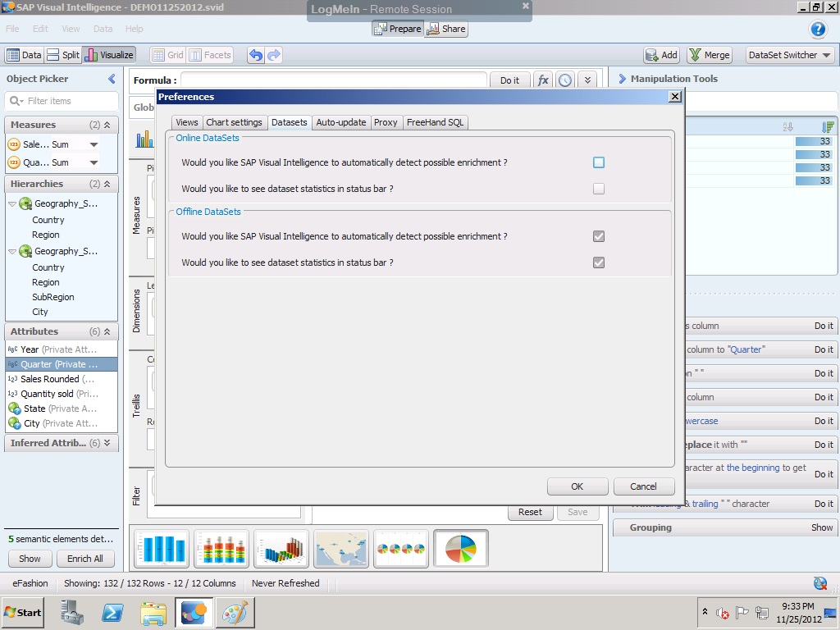Cancel the Preferences dialog
840x630 pixels.
[x=643, y=486]
